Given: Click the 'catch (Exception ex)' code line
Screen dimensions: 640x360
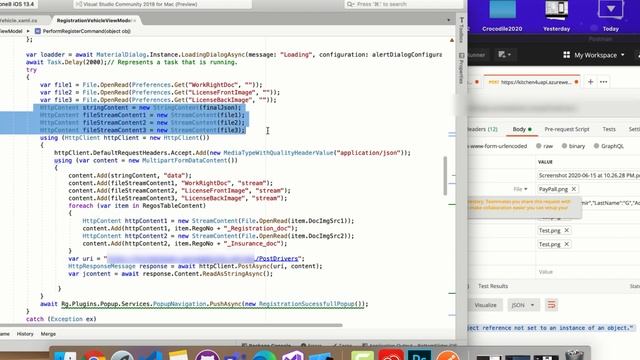Looking at the screenshot, I should pos(61,319).
